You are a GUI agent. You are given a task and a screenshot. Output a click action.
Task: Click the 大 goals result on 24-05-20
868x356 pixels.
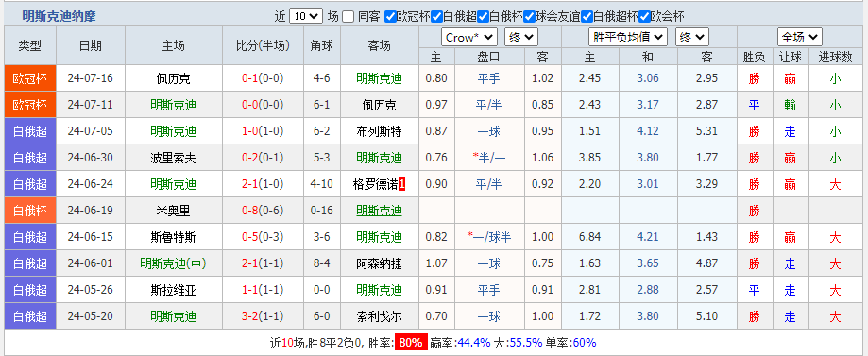tap(835, 316)
